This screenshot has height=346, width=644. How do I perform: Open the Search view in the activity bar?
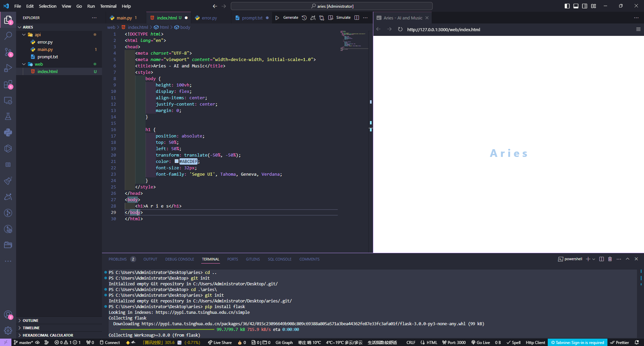tap(8, 36)
